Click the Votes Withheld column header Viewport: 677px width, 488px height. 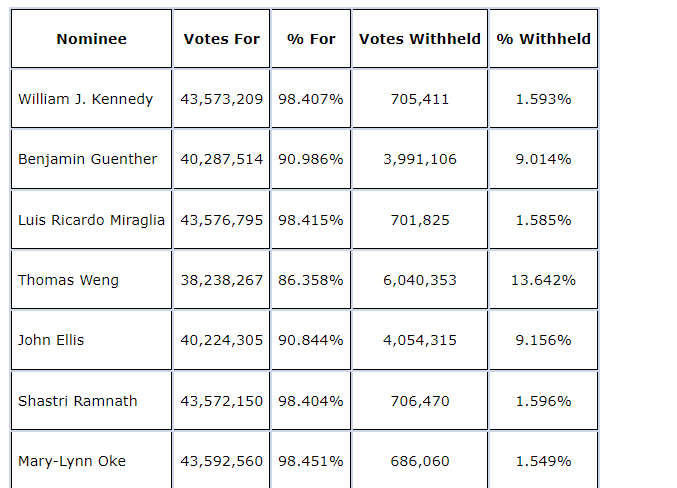pyautogui.click(x=419, y=39)
